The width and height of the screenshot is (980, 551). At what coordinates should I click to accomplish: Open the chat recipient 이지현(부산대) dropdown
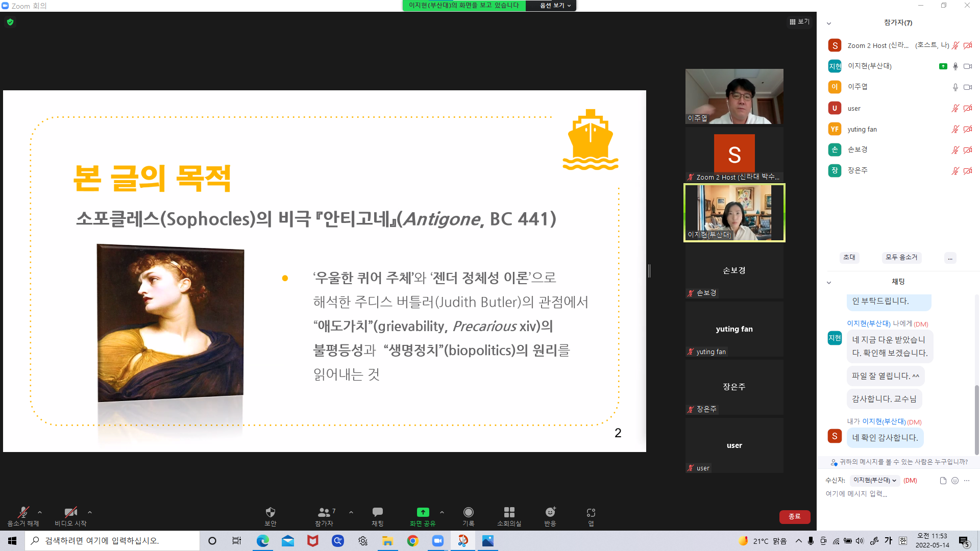coord(874,481)
